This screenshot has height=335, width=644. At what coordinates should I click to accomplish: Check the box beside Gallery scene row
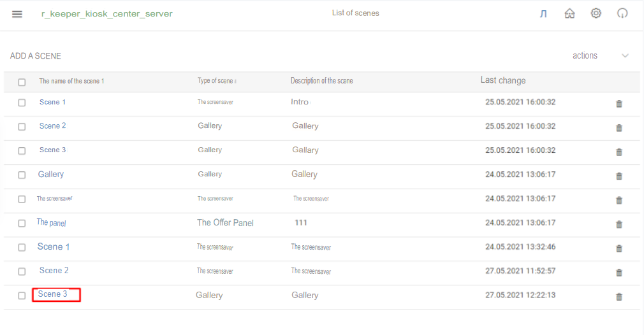tap(22, 175)
